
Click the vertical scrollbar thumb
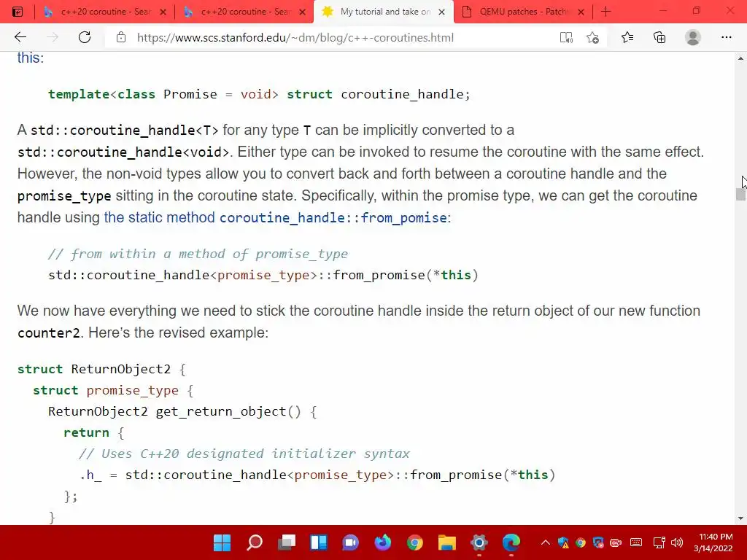[740, 194]
